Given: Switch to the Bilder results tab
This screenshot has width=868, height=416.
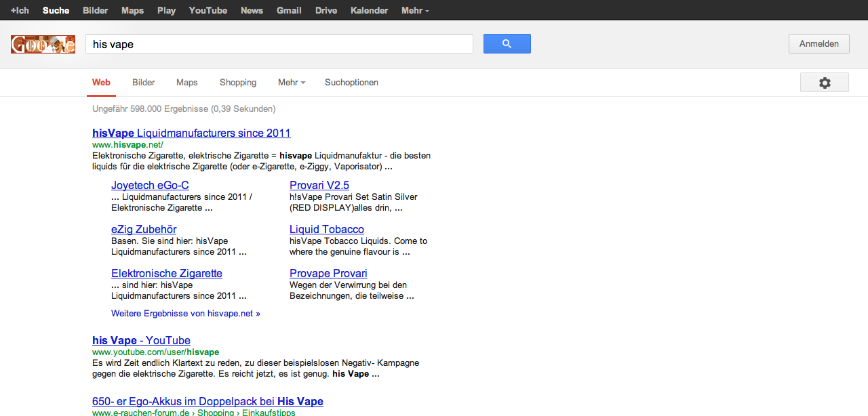Looking at the screenshot, I should (143, 83).
